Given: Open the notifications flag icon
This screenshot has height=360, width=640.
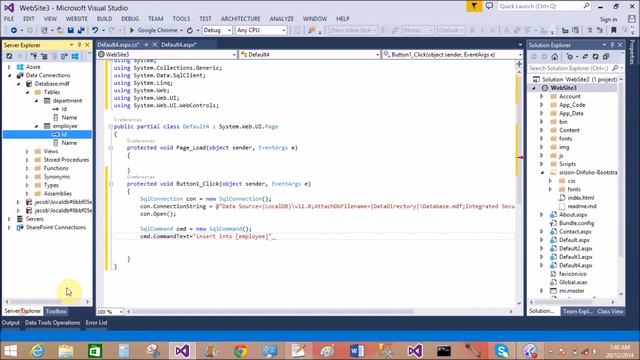Looking at the screenshot, I should coord(474,6).
